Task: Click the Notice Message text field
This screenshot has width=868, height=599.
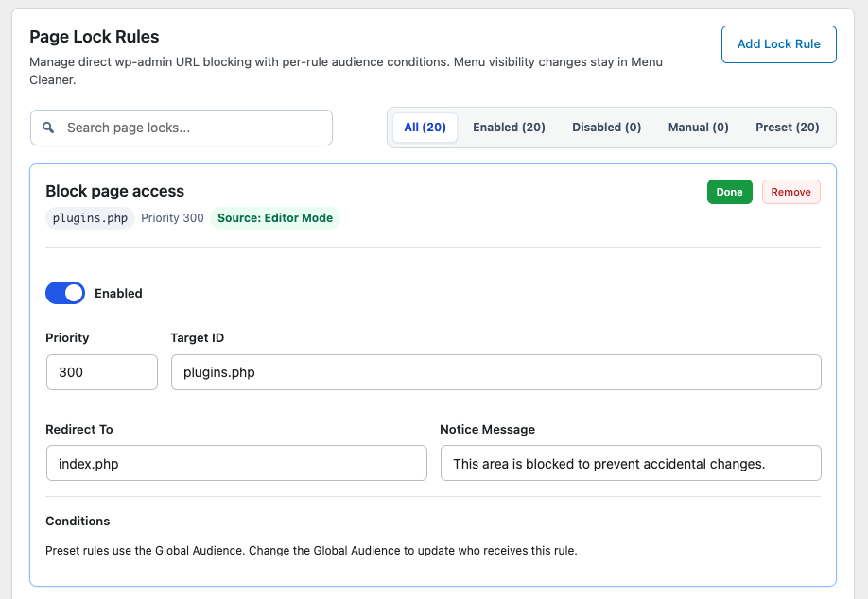Action: [x=631, y=463]
